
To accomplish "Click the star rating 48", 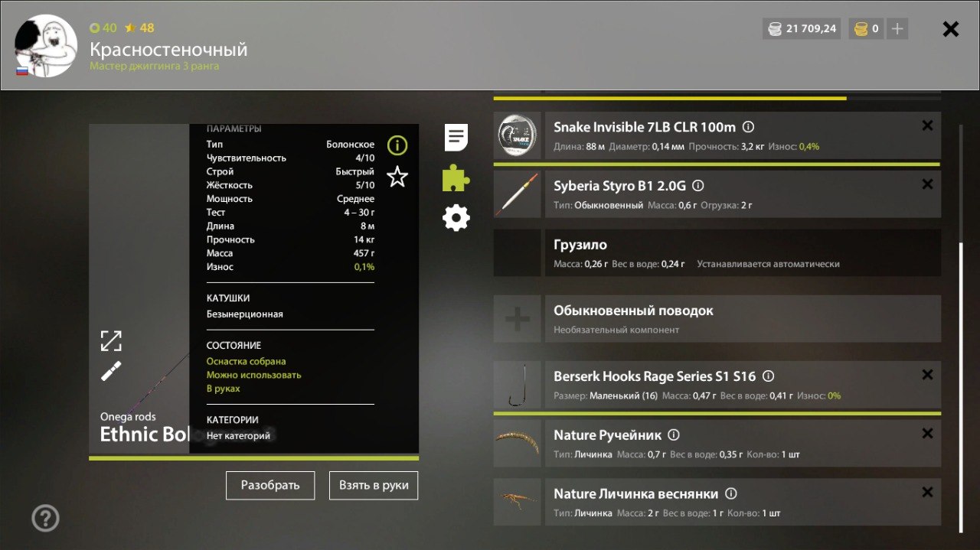I will [139, 28].
